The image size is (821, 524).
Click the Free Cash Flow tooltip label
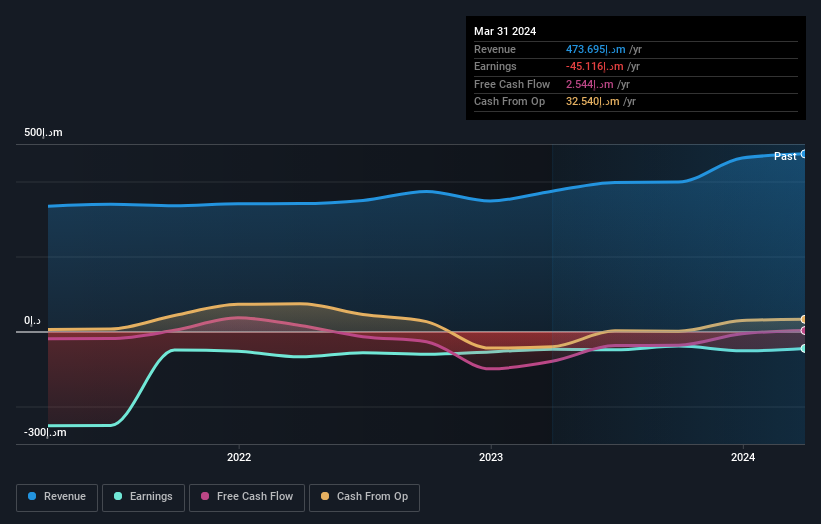click(x=512, y=84)
